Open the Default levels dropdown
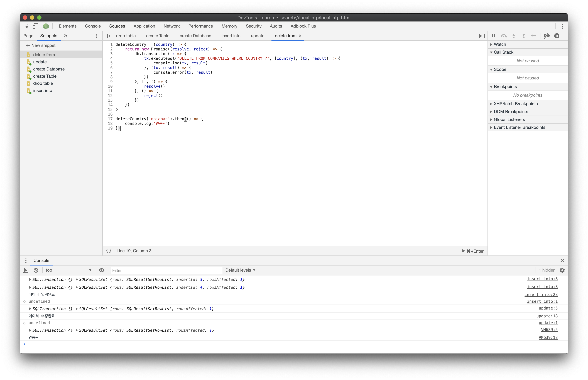The image size is (588, 380). 240,270
